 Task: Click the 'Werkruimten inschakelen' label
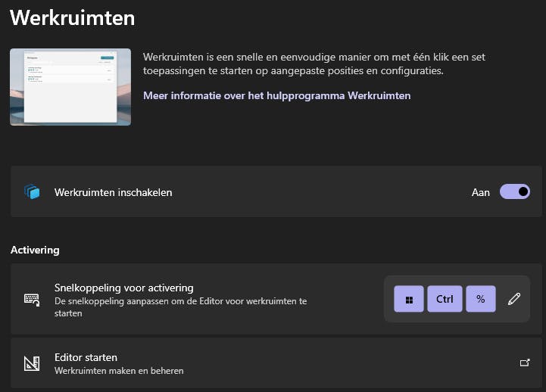coord(114,192)
